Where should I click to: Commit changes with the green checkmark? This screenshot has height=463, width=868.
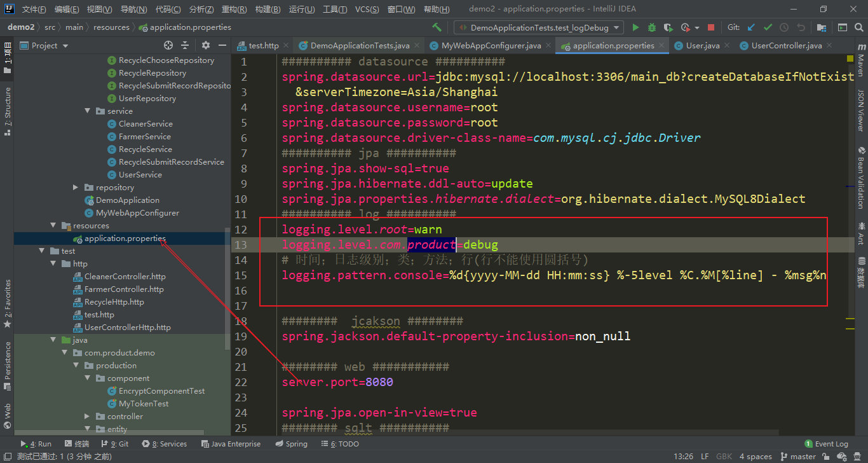tap(768, 27)
